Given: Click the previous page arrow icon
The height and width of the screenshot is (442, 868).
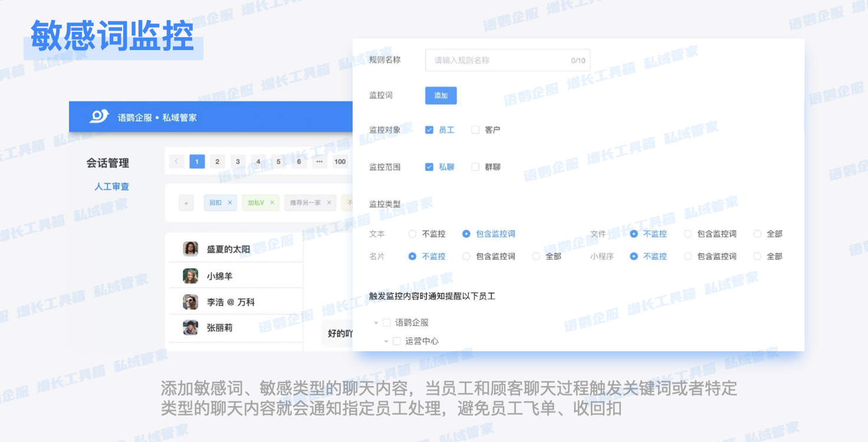Looking at the screenshot, I should pos(176,161).
